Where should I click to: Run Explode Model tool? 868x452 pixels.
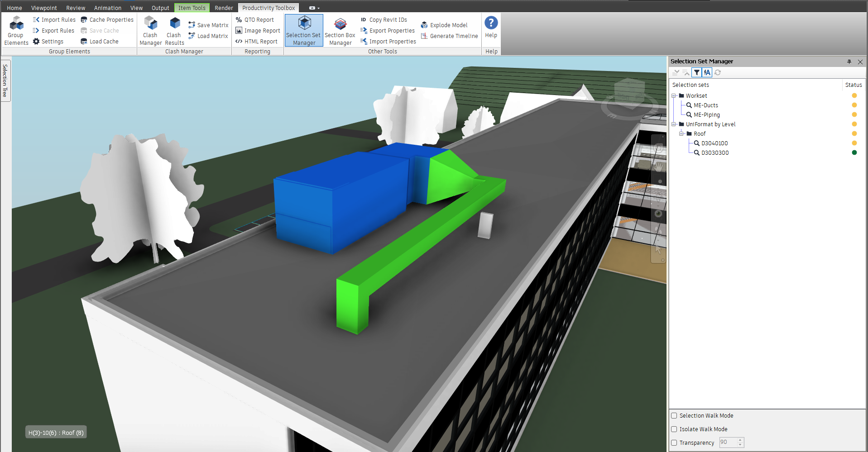444,25
